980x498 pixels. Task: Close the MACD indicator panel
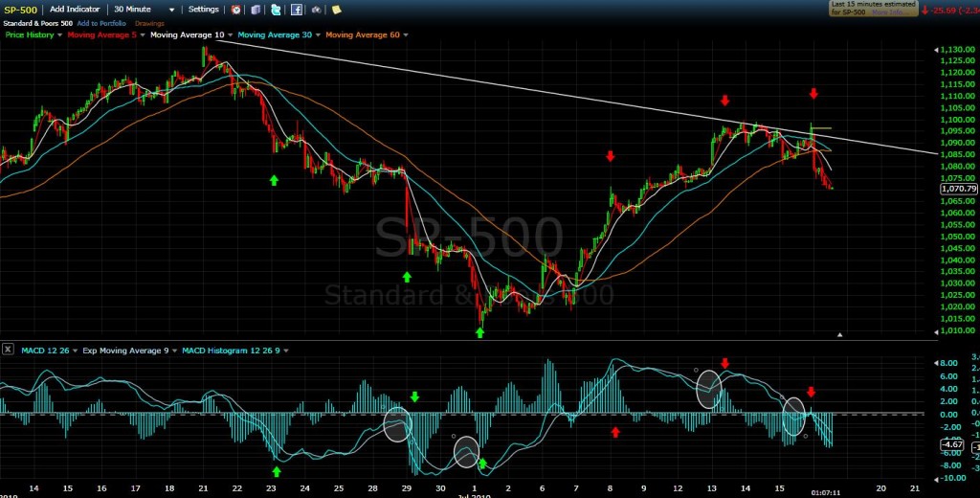7,351
